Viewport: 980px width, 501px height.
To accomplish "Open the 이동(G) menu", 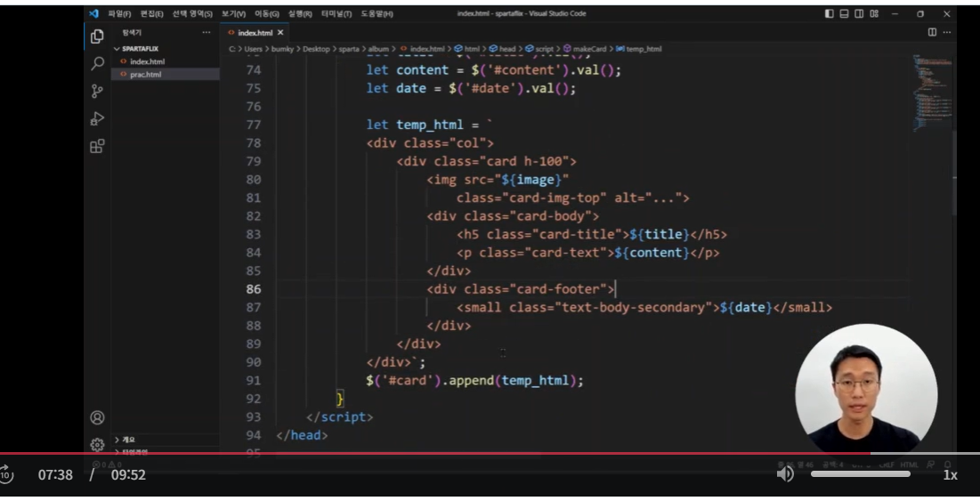I will pyautogui.click(x=266, y=13).
